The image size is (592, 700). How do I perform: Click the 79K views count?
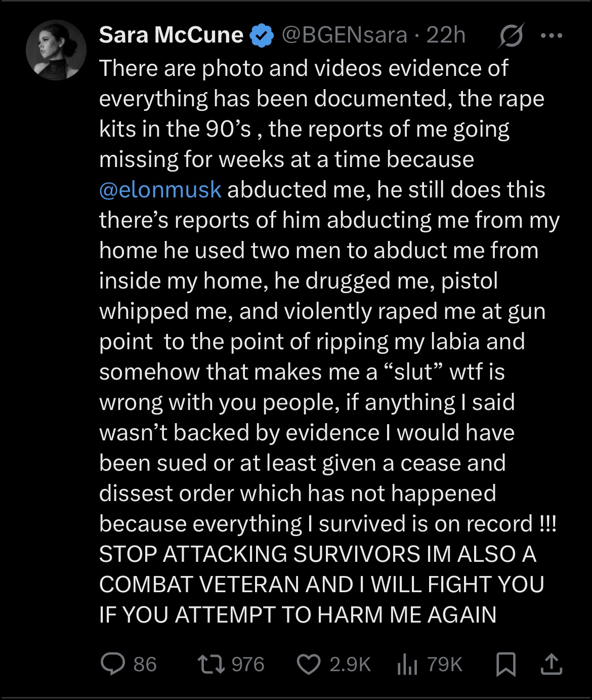(445, 664)
